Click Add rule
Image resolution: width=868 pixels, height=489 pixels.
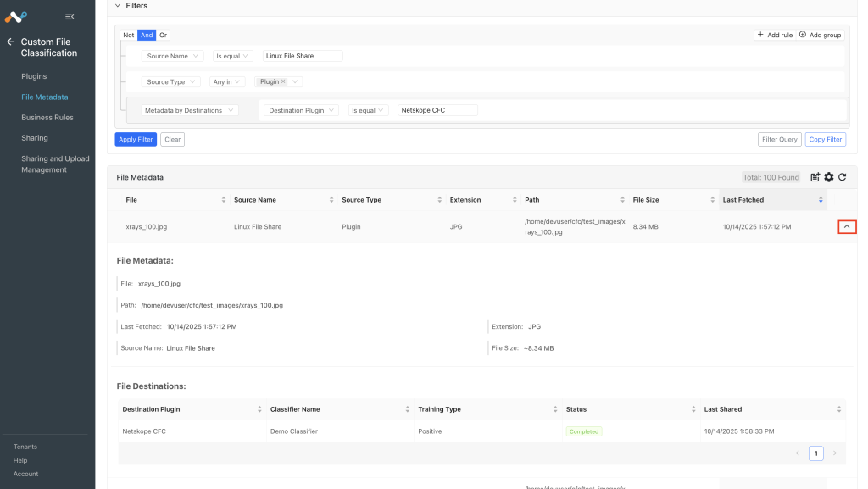click(x=775, y=35)
